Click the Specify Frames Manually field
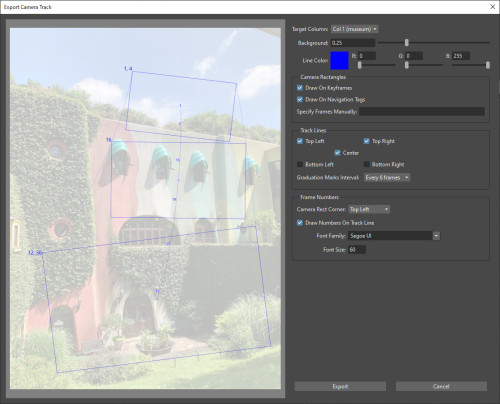 click(x=422, y=111)
